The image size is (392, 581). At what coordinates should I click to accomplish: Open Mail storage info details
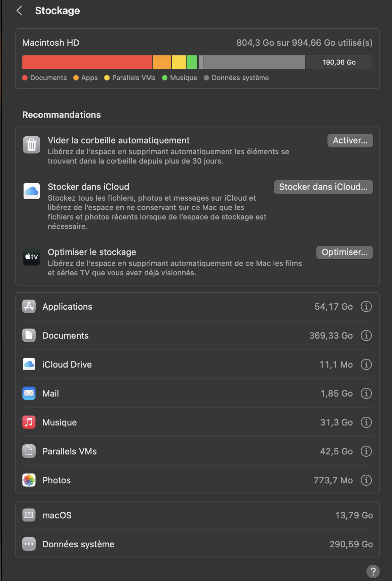point(366,394)
